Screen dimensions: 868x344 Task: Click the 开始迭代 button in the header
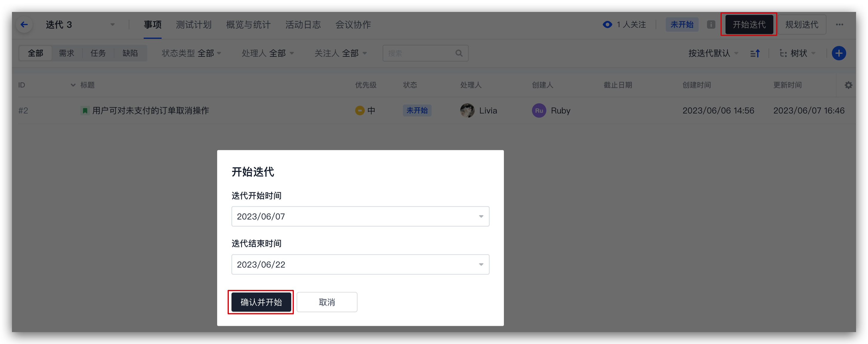[749, 24]
